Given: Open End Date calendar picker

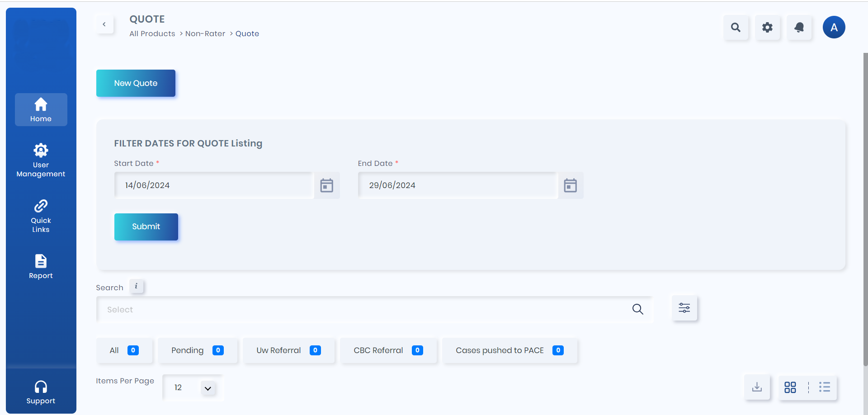Looking at the screenshot, I should coord(570,185).
